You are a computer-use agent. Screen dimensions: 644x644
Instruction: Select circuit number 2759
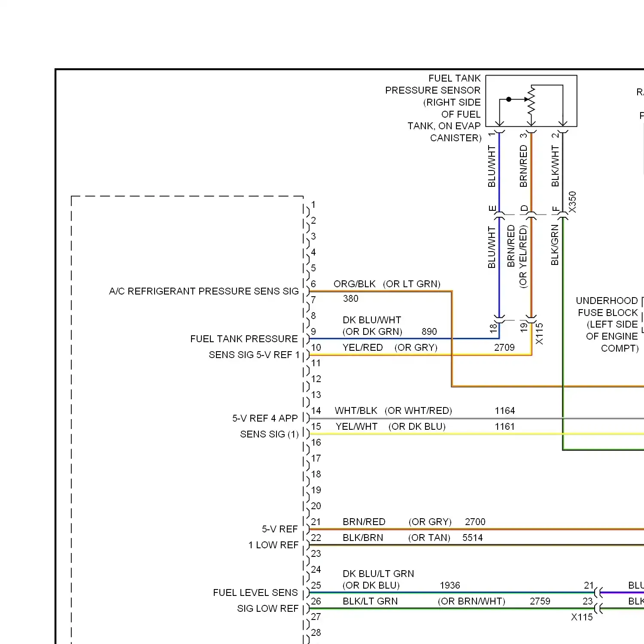tap(540, 601)
